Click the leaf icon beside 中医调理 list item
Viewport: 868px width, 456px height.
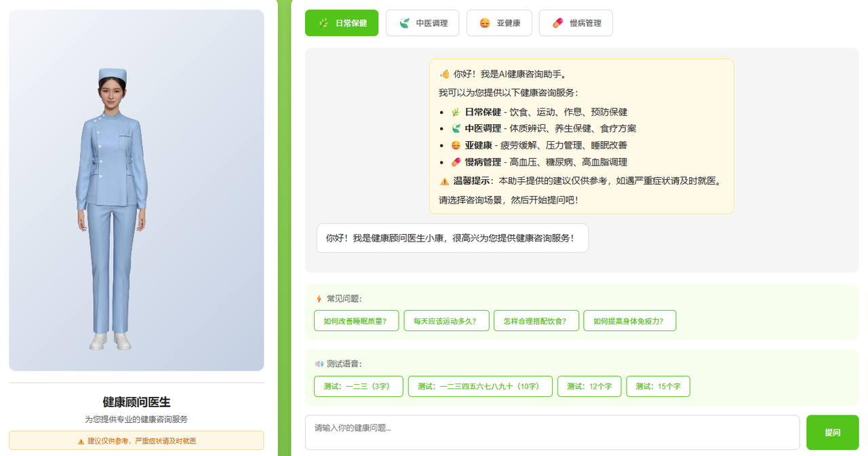[x=456, y=128]
